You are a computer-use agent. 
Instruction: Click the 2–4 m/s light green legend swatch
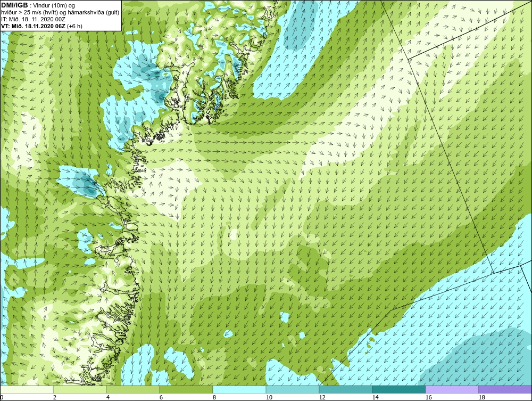[x=80, y=389]
